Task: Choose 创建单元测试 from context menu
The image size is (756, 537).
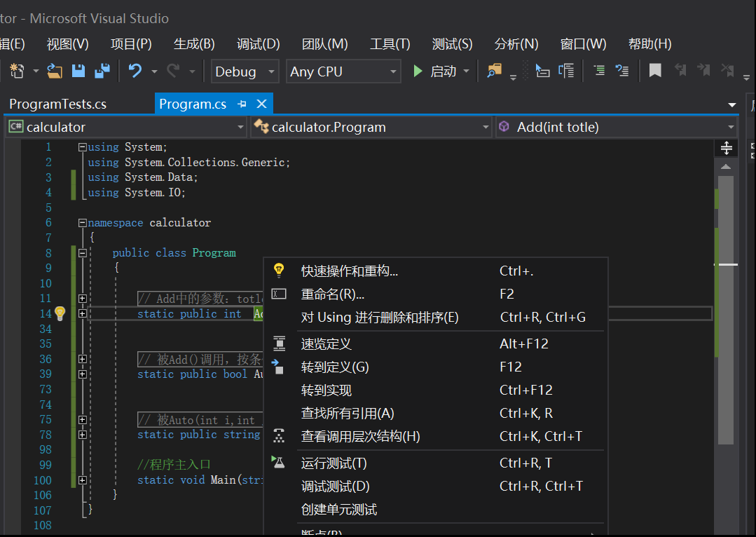Action: point(339,510)
